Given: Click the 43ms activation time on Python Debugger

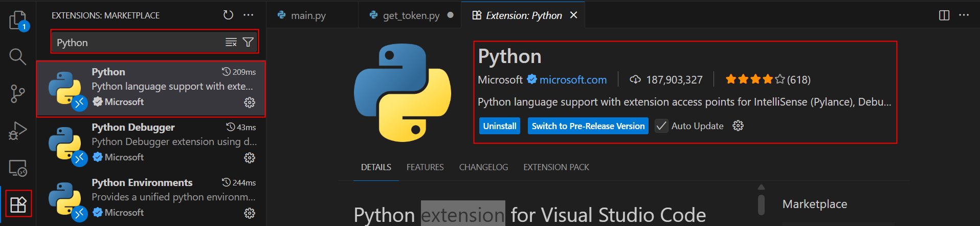Looking at the screenshot, I should (241, 127).
